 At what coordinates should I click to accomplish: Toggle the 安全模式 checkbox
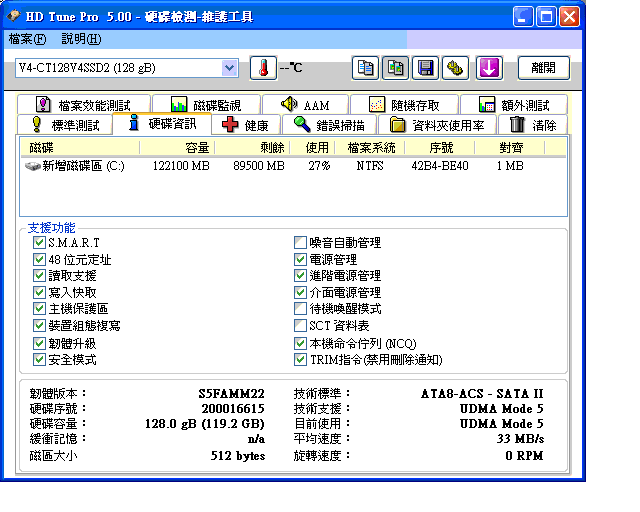tap(39, 360)
